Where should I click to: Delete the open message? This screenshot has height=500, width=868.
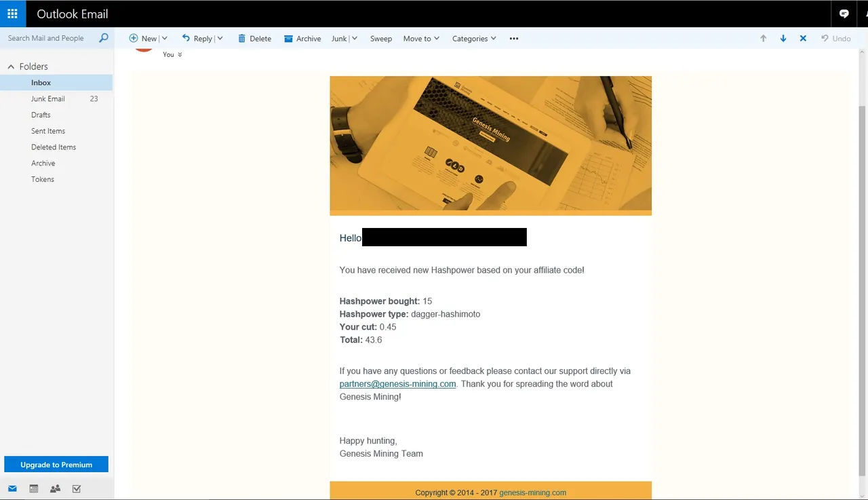coord(254,39)
